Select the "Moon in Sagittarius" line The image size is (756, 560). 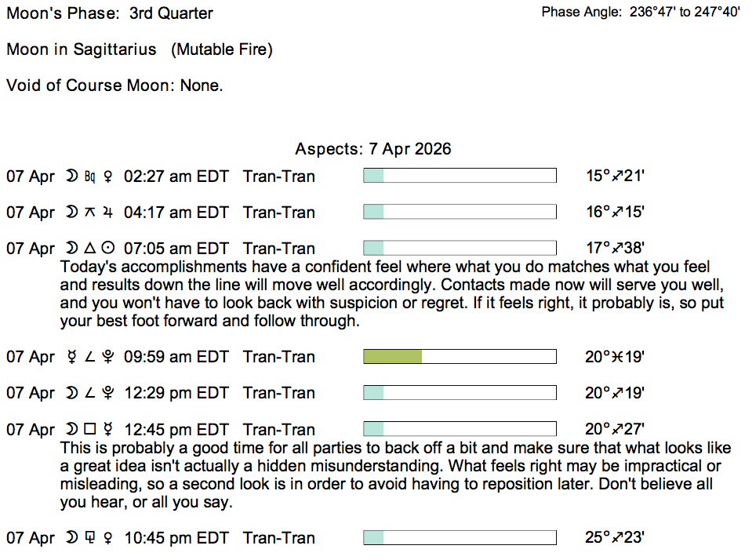click(140, 49)
